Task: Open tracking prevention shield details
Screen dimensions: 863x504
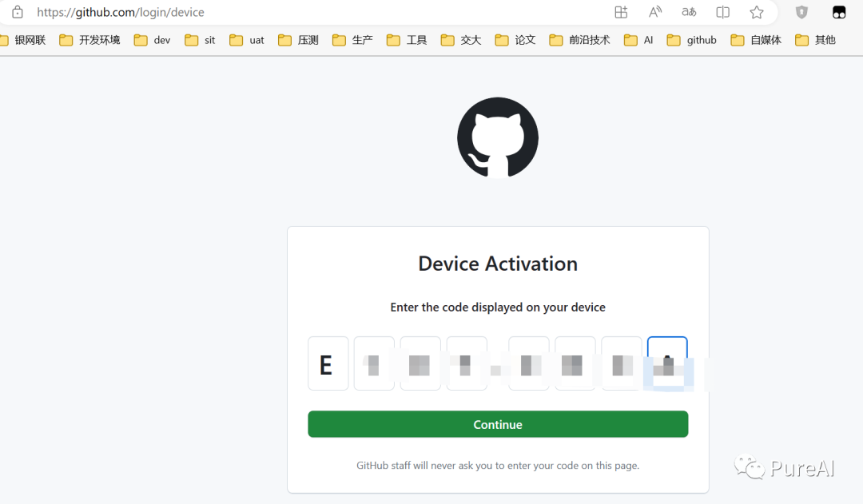Action: pos(801,12)
